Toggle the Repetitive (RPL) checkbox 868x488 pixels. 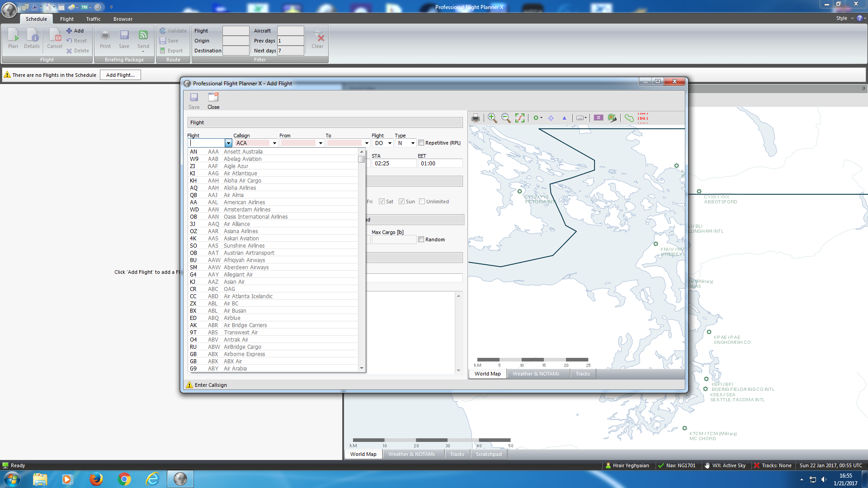[421, 143]
